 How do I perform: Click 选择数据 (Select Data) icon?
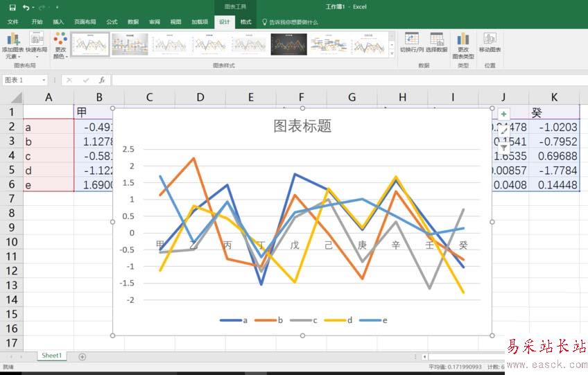coord(437,42)
